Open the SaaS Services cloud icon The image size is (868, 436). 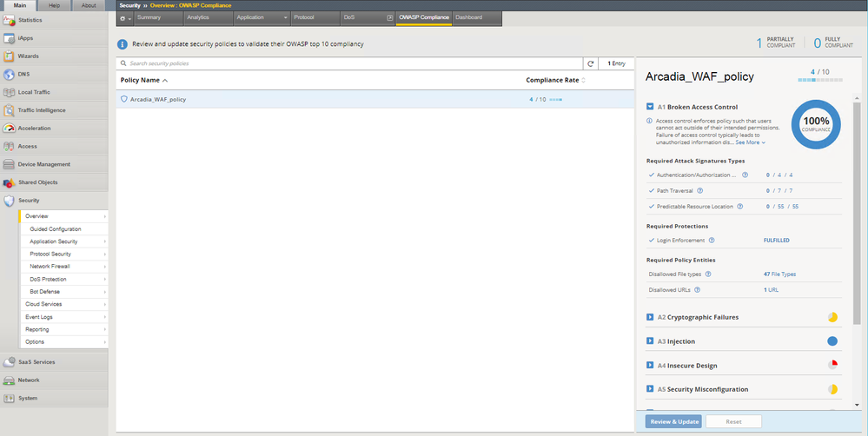pos(9,362)
